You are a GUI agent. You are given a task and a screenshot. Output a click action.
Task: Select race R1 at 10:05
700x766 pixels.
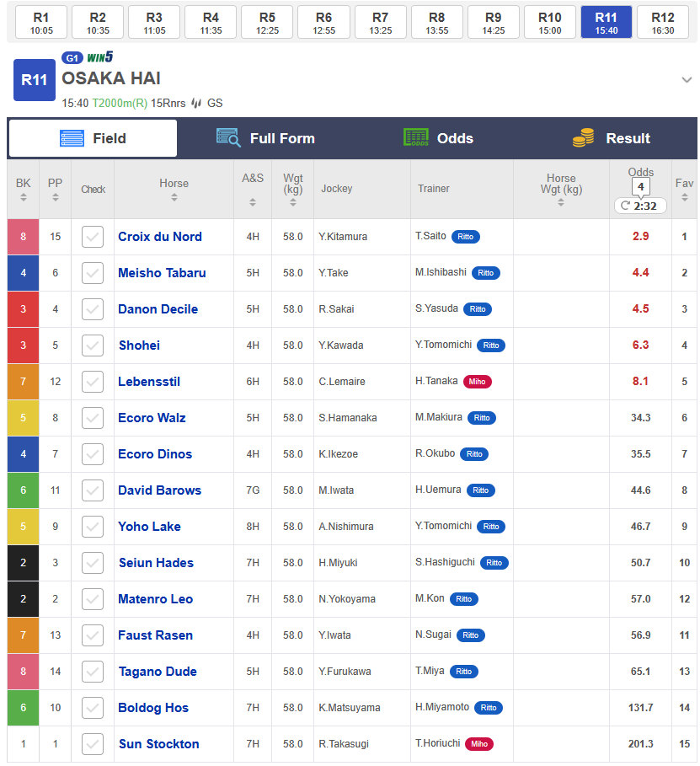point(41,23)
